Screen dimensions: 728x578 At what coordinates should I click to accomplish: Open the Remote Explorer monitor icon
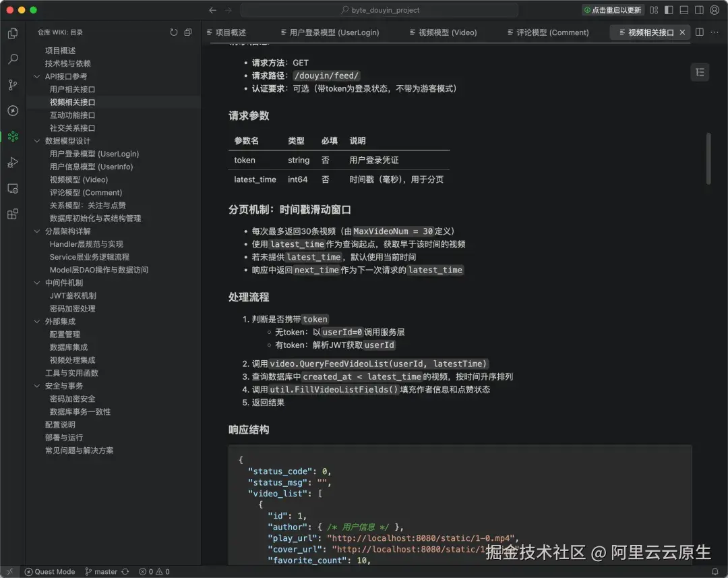point(13,188)
